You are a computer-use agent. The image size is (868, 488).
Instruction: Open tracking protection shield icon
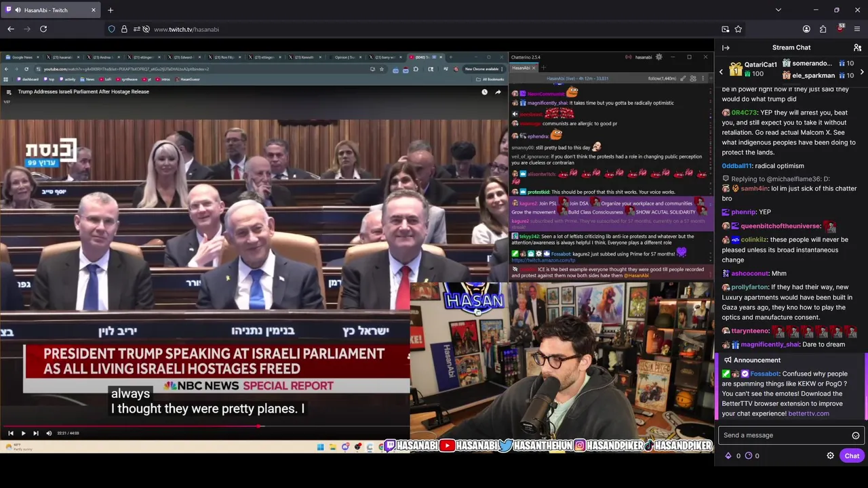[x=112, y=29]
